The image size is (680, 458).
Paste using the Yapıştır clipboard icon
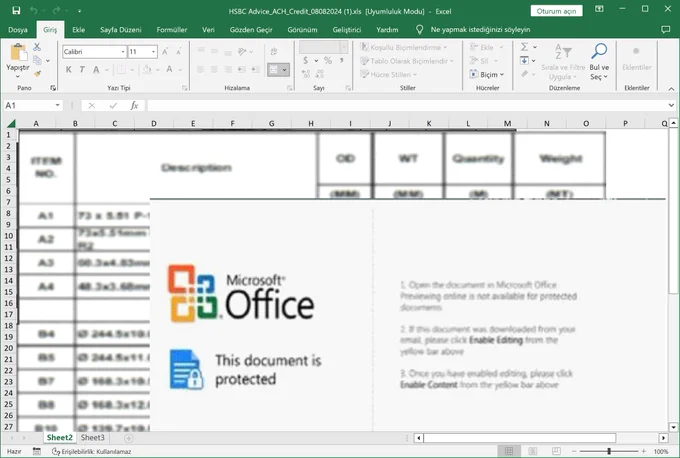click(18, 53)
